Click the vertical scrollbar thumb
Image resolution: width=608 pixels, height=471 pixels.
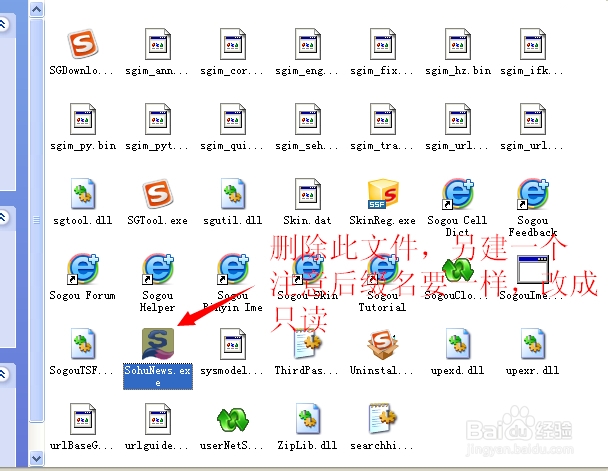36,220
